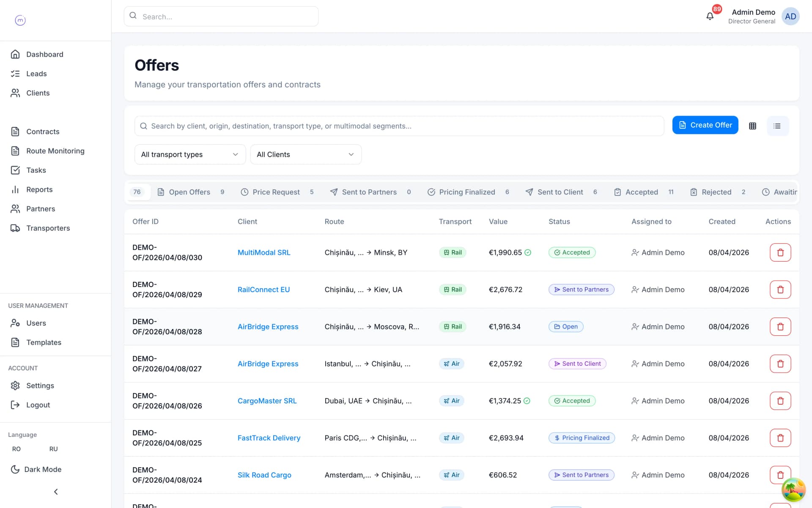Open FastTrack Delivery client link
Image resolution: width=812 pixels, height=508 pixels.
point(269,438)
